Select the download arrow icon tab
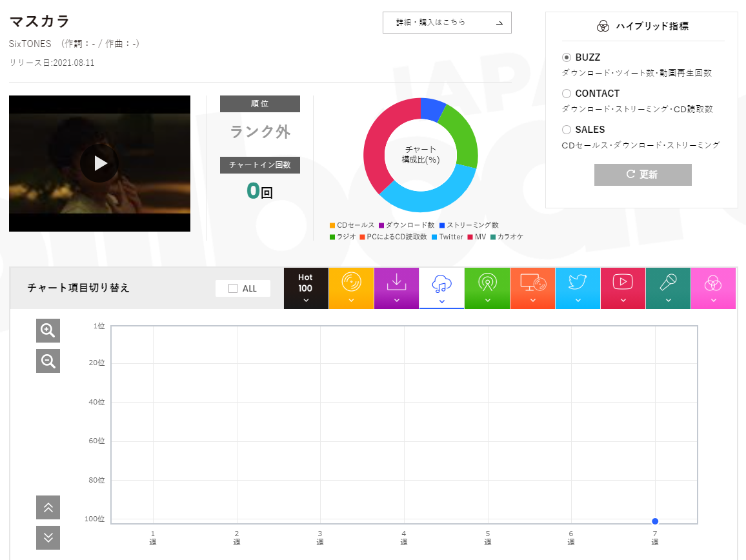The image size is (746, 560). pyautogui.click(x=396, y=288)
